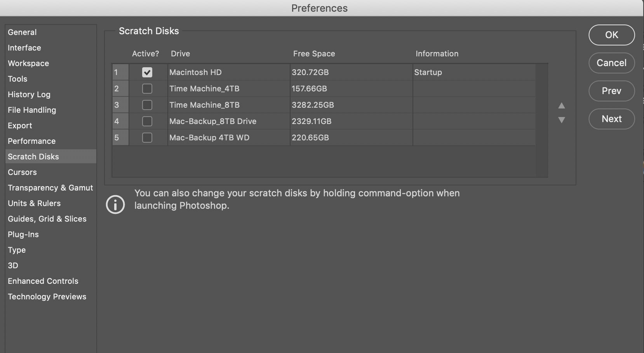
Task: Go to the previous preferences page with Prev
Action: click(611, 91)
